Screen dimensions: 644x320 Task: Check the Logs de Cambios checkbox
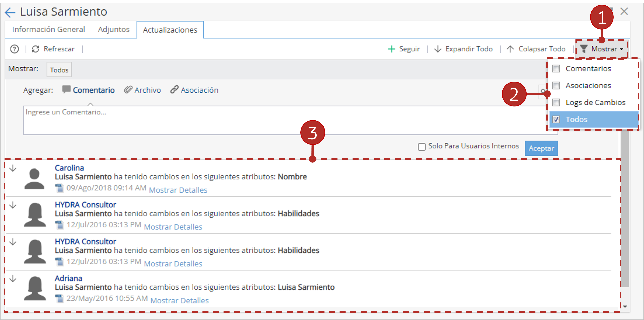(556, 102)
